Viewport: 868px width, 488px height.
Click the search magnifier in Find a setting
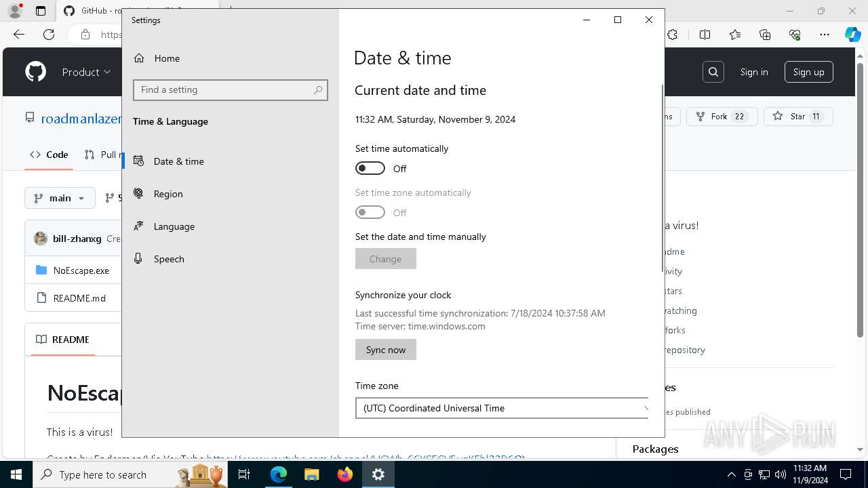click(x=318, y=89)
